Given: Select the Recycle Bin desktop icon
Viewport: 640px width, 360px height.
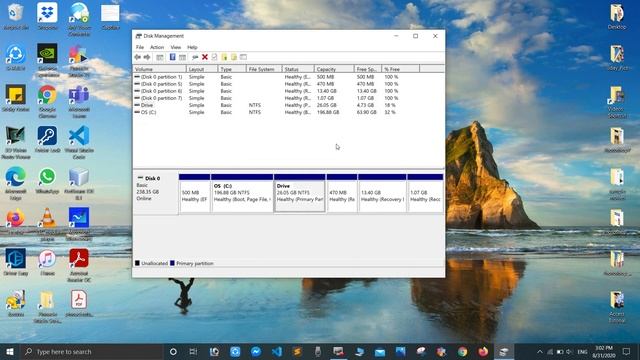Looking at the screenshot, I should point(16,17).
